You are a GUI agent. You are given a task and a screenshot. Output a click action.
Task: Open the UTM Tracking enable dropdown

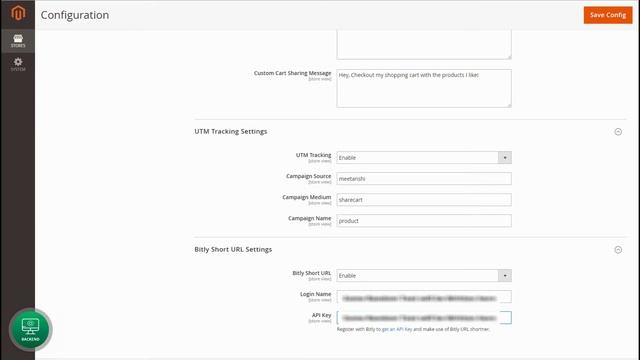click(424, 158)
